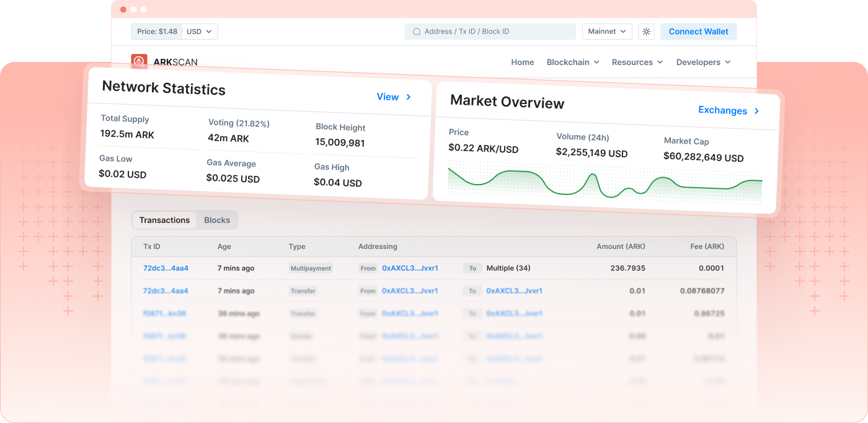Go to the Home page

pos(522,62)
